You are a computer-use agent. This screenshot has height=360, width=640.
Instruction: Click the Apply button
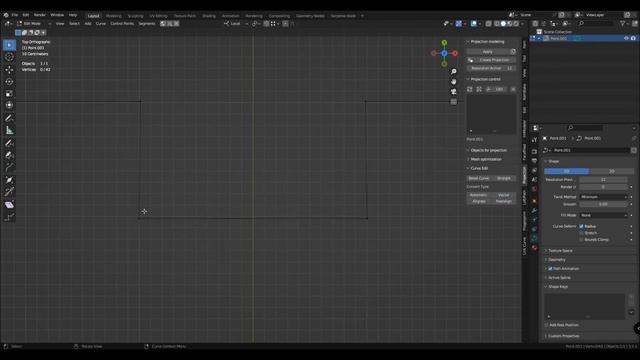488,52
